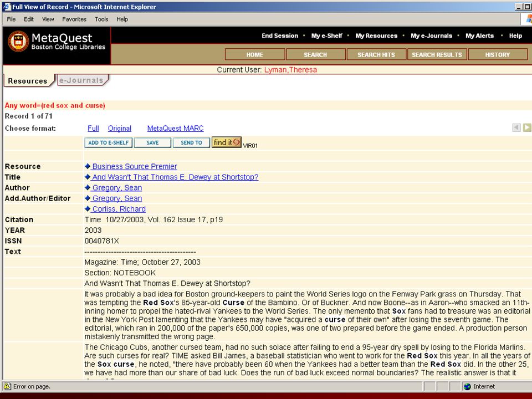This screenshot has width=532, height=399.
Task: Click the 'Record 1 of 71' text
Action: pos(28,116)
